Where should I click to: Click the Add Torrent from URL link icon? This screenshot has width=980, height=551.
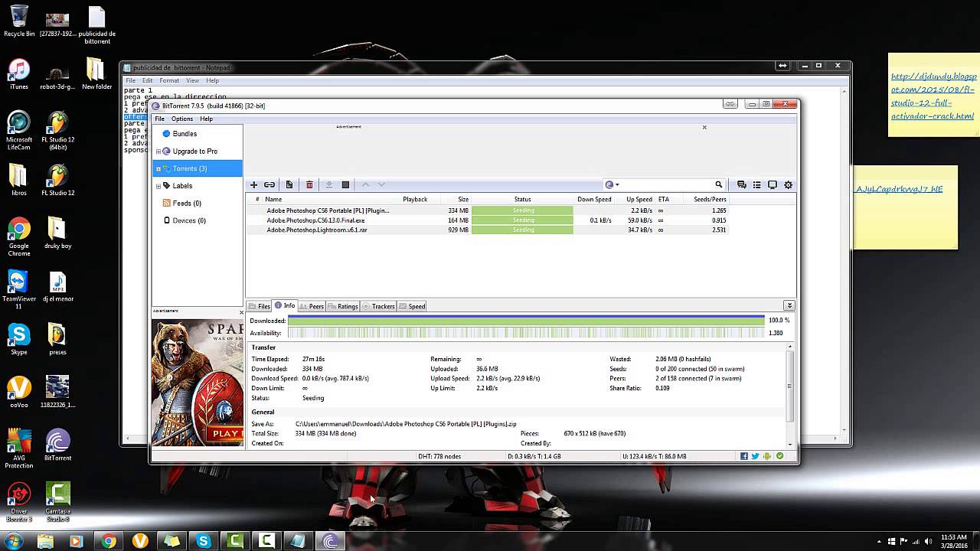[269, 184]
